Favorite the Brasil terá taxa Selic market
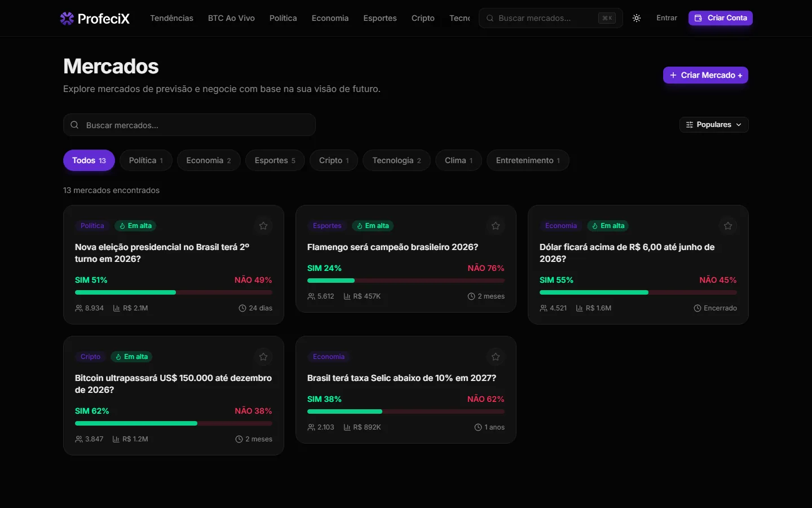This screenshot has width=812, height=508. tap(496, 357)
